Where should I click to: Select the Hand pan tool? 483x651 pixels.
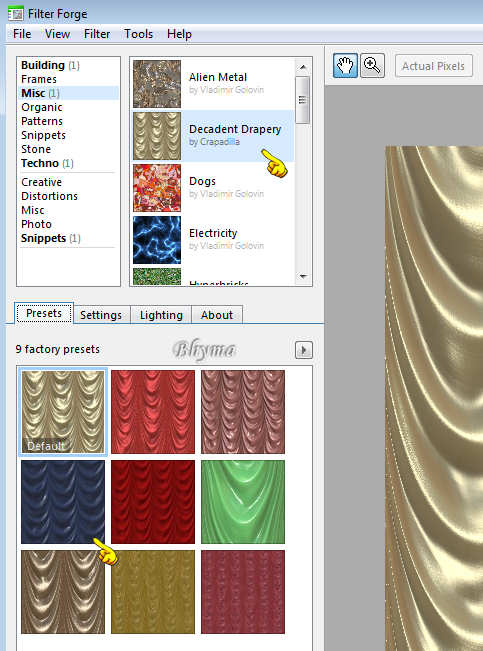coord(345,66)
